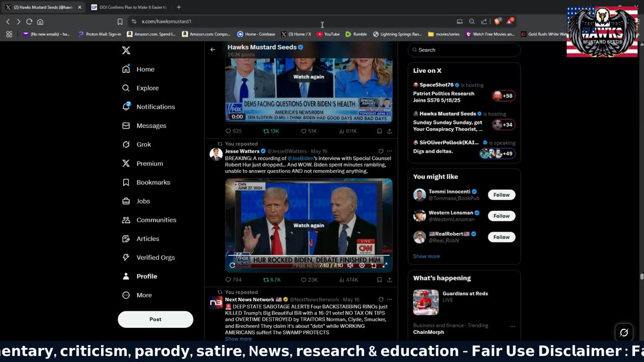View analytics of Jesse Watters post (474K)
This screenshot has width=644, height=362.
point(349,280)
